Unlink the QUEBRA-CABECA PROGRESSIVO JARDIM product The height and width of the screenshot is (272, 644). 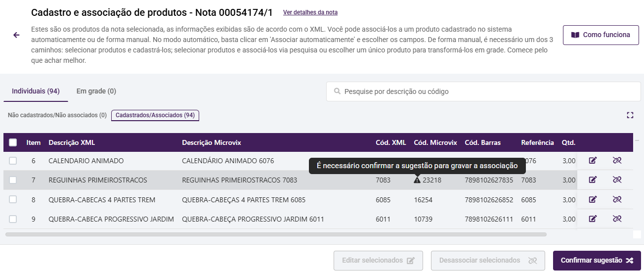point(616,219)
